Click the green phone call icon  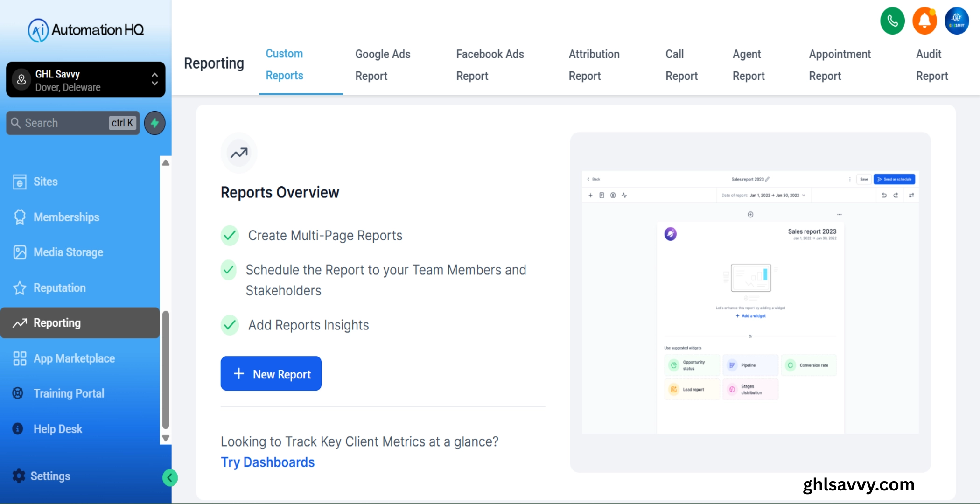(x=892, y=21)
